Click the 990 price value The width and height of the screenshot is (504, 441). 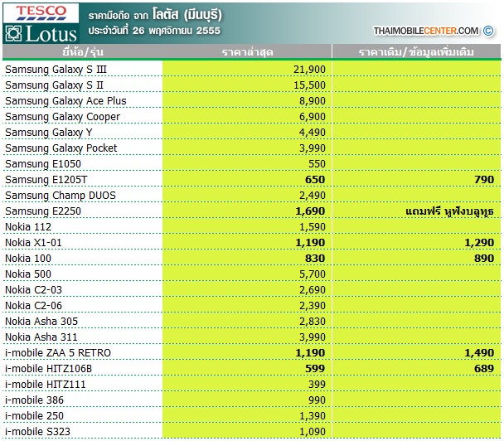click(317, 400)
